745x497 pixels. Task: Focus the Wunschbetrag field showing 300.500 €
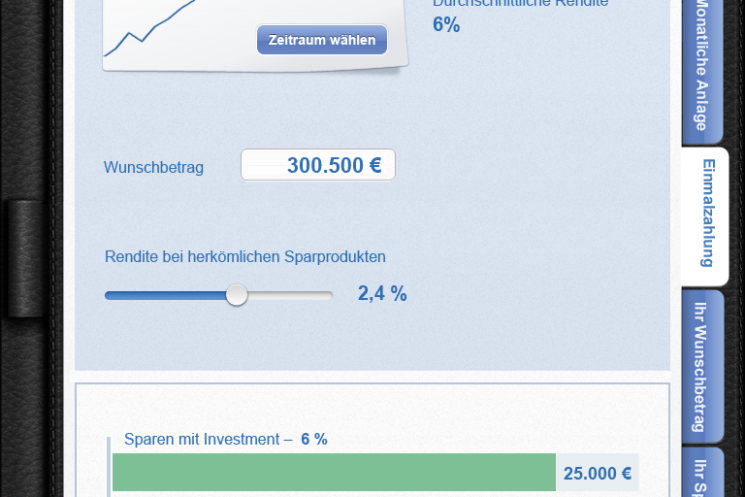(x=318, y=165)
